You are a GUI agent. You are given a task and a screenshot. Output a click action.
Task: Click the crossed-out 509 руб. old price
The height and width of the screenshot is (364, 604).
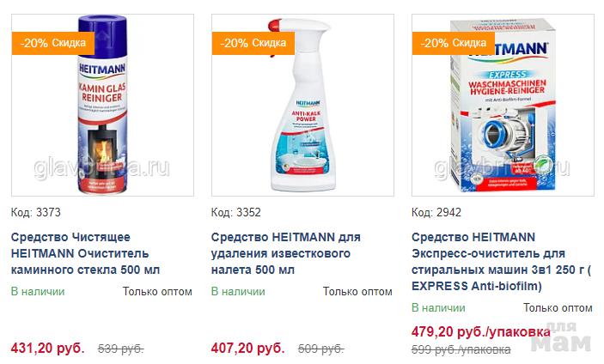tap(320, 349)
